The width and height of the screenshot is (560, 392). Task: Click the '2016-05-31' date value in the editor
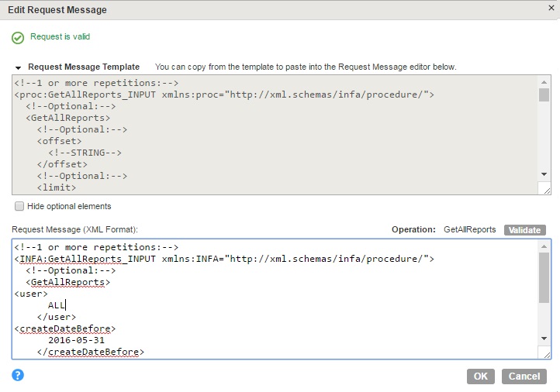[x=77, y=340]
